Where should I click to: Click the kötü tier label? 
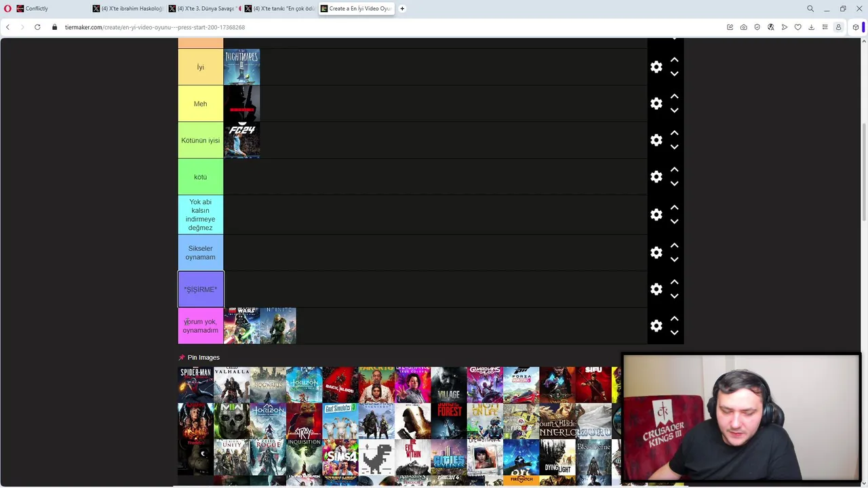click(201, 177)
